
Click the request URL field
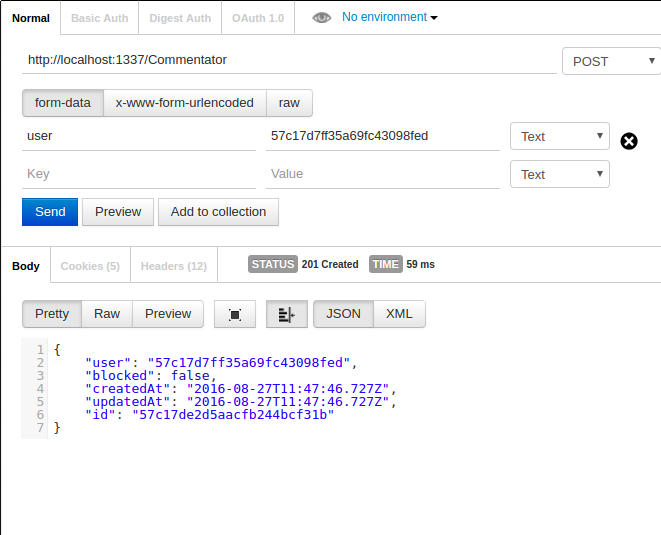[x=288, y=60]
